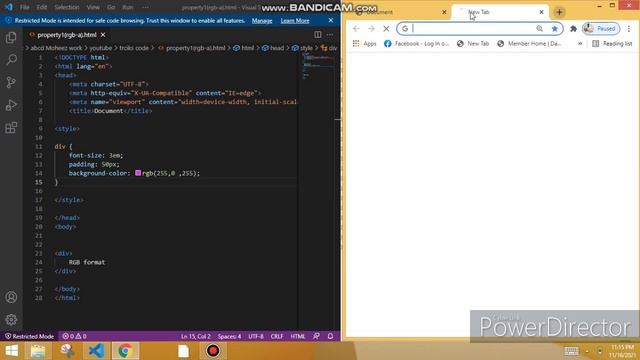The image size is (640, 360).
Task: Open the File menu in VS Code
Action: click(24, 7)
